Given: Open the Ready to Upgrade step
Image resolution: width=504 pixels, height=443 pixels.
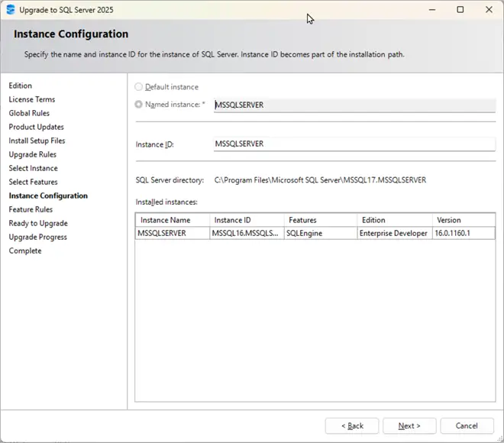Looking at the screenshot, I should pyautogui.click(x=38, y=224).
